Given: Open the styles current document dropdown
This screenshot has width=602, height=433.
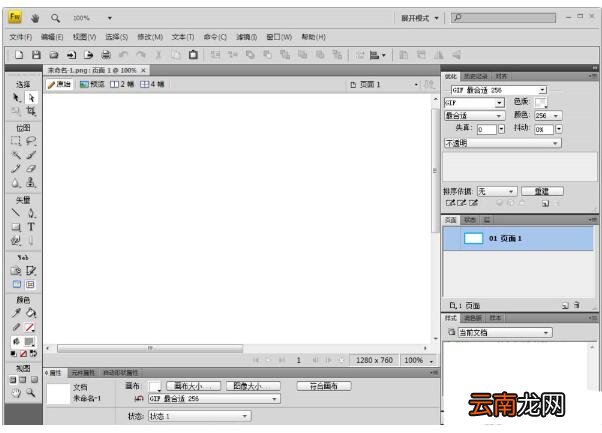Looking at the screenshot, I should point(505,332).
